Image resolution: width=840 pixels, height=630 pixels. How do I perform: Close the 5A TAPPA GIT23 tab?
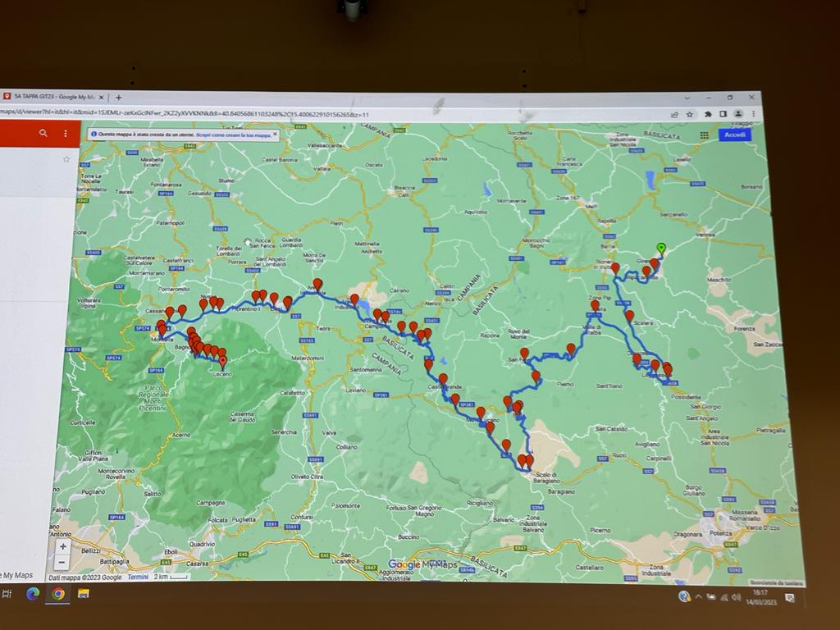click(101, 97)
